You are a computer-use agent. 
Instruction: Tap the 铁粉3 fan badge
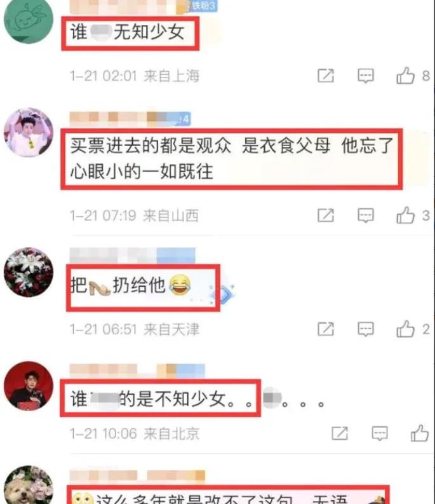pos(204,6)
